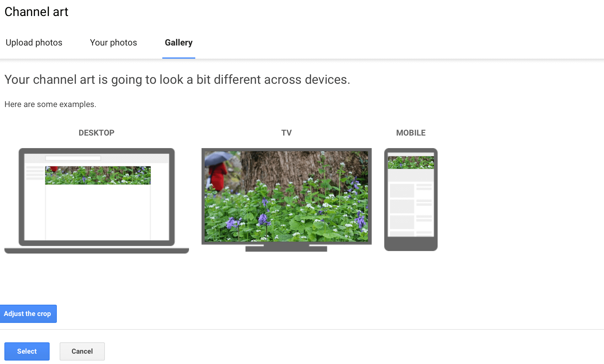Confirm with the blue Select button
The height and width of the screenshot is (364, 604).
point(27,351)
